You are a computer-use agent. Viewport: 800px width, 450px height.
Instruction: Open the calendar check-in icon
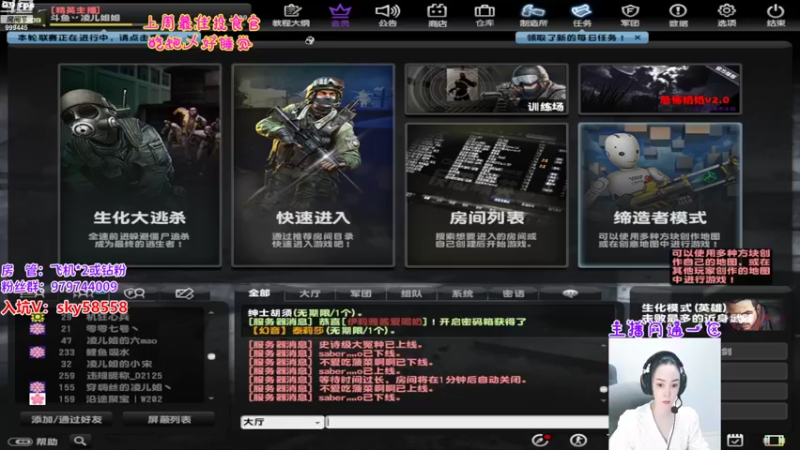tap(735, 440)
